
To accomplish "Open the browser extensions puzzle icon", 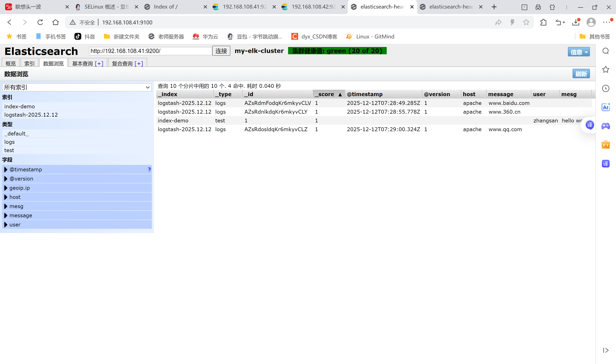I will [543, 22].
